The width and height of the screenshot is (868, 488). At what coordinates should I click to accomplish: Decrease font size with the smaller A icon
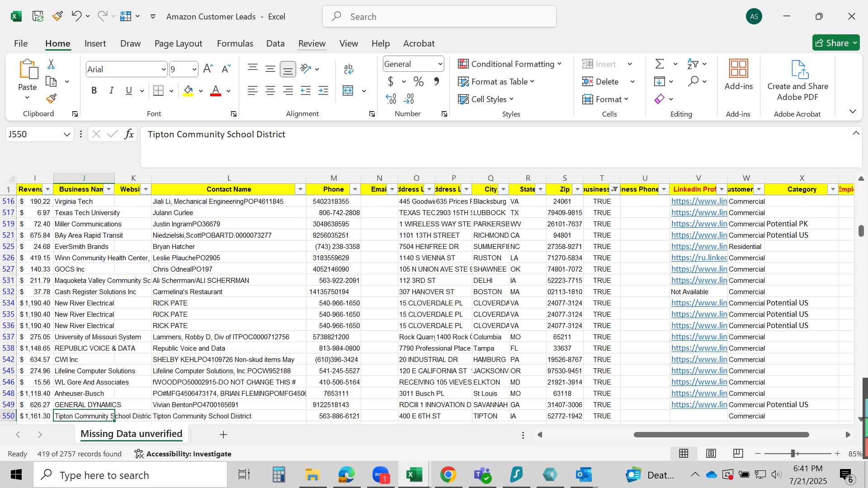click(x=226, y=69)
